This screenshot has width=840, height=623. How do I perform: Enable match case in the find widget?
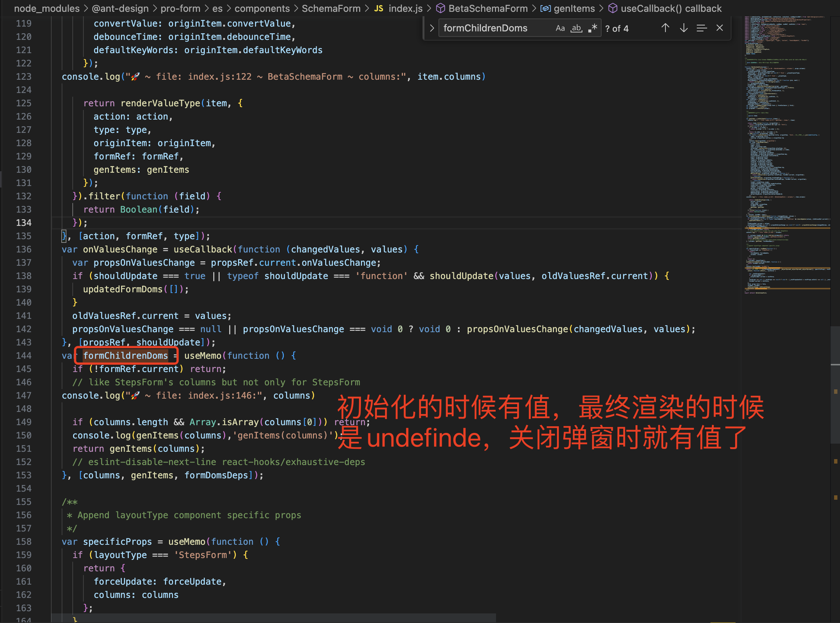(560, 28)
